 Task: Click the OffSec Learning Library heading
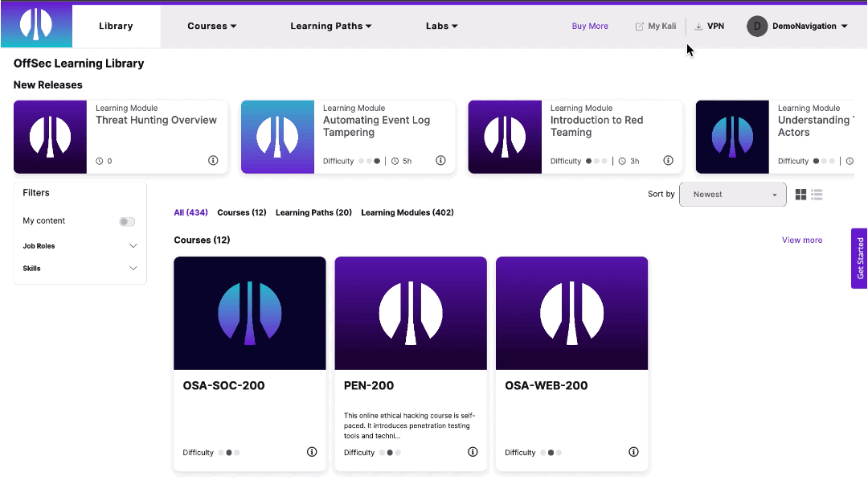79,64
